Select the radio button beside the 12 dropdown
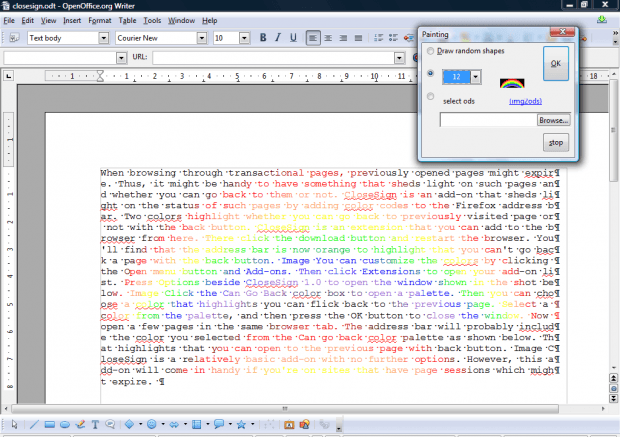 [431, 74]
